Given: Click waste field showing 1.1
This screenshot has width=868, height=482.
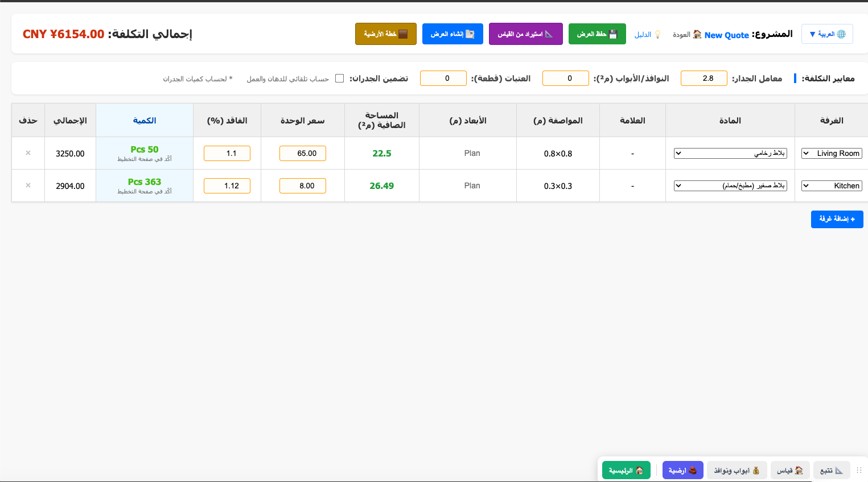Looking at the screenshot, I should click(227, 154).
